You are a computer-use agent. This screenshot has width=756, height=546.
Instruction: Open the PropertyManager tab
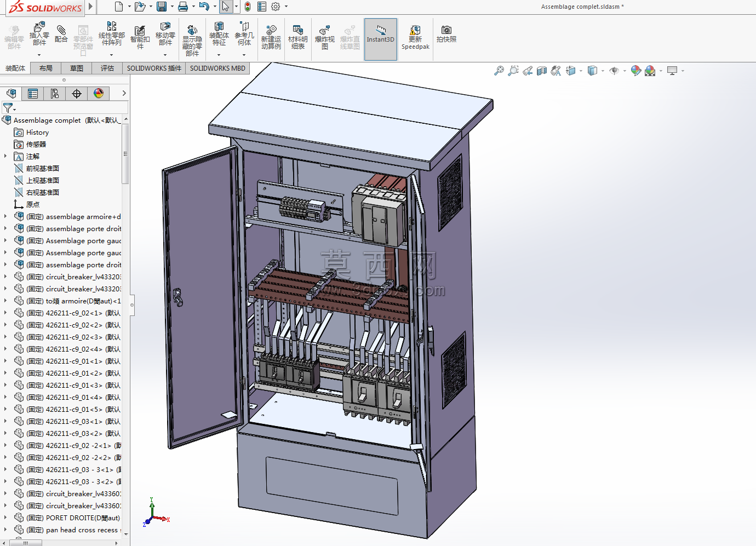pyautogui.click(x=33, y=94)
